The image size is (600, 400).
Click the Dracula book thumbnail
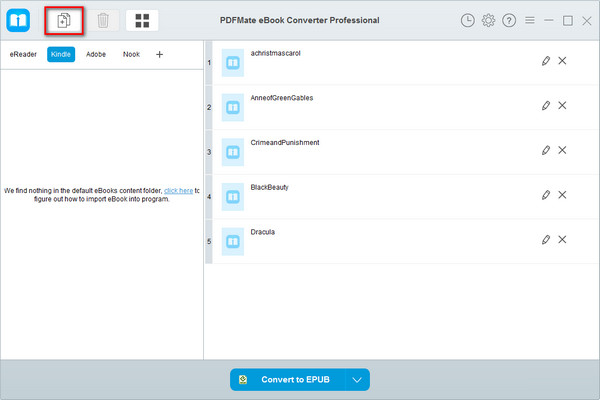pos(233,242)
